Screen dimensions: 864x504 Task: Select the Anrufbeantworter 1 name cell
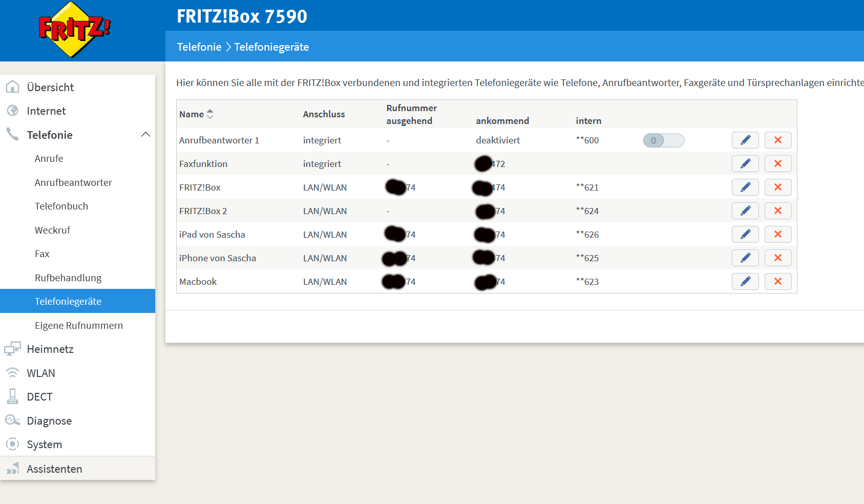point(219,140)
